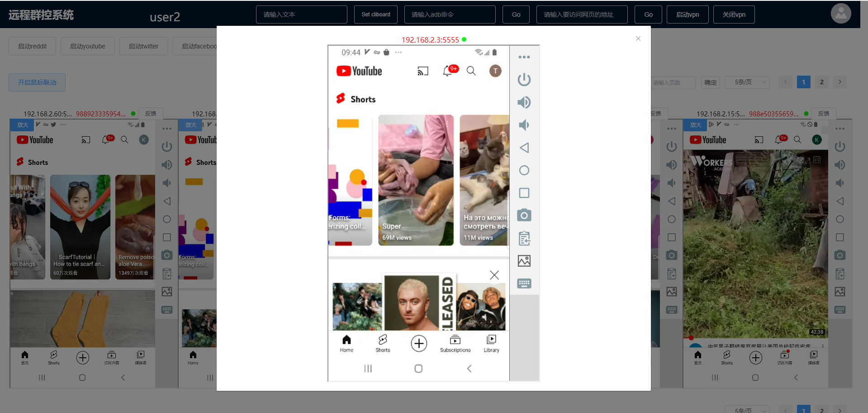Open the Super 69M views Shorts thumbnail in the modal
The height and width of the screenshot is (413, 868).
click(x=416, y=180)
